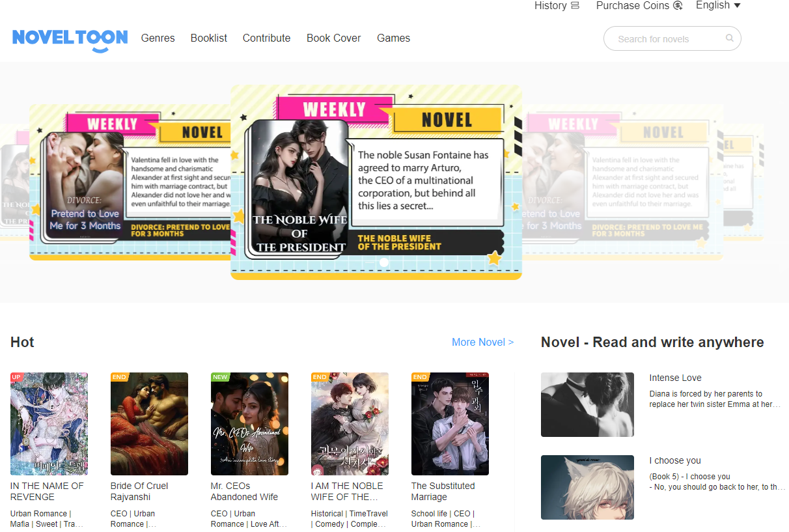Click the END badge on the Substituted Marriage cover
Screen dimensions: 789x532
420,376
